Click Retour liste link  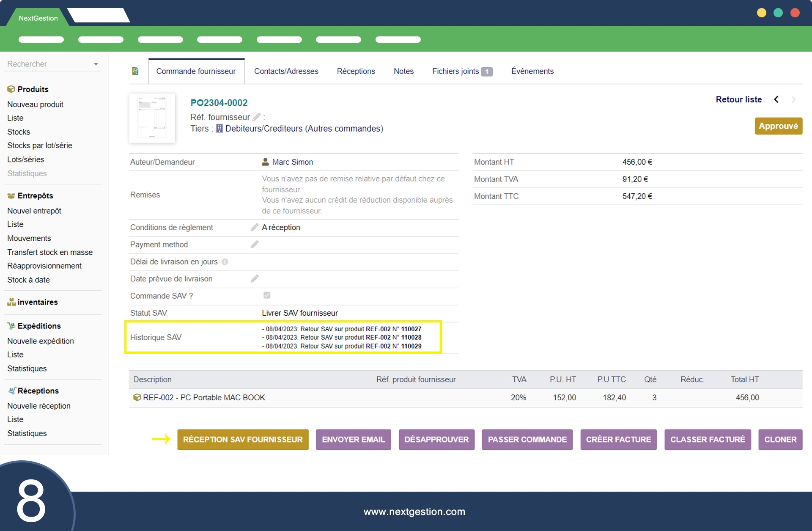tap(738, 99)
